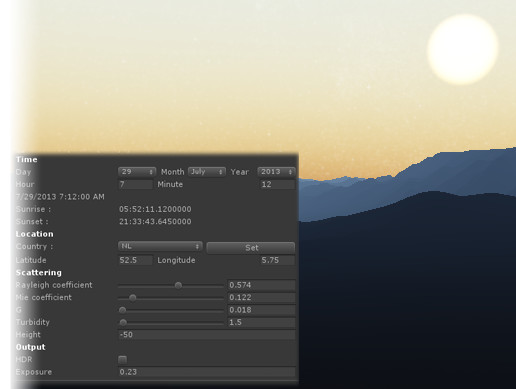The width and height of the screenshot is (516, 389).
Task: Click the Exposure label
Action: (34, 372)
